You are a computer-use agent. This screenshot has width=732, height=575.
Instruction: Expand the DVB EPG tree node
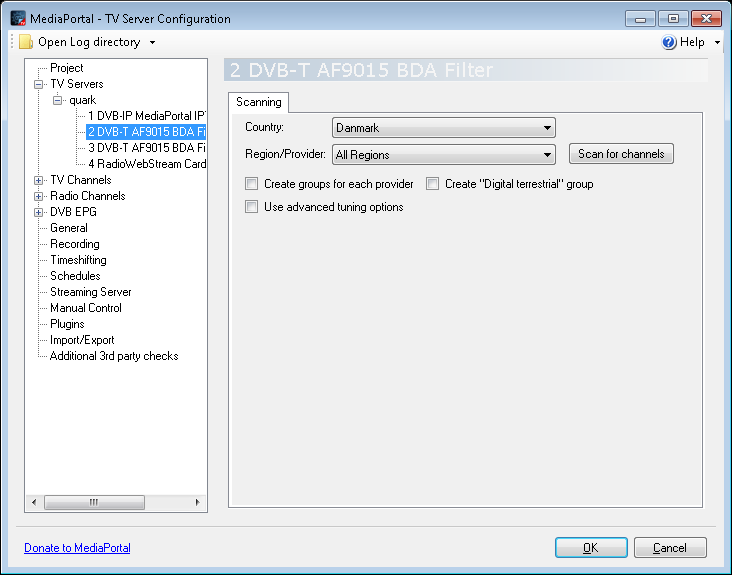click(38, 212)
